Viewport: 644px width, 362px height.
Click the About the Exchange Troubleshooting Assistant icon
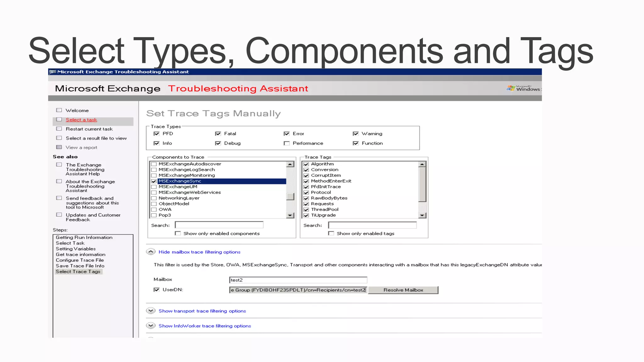[59, 181]
